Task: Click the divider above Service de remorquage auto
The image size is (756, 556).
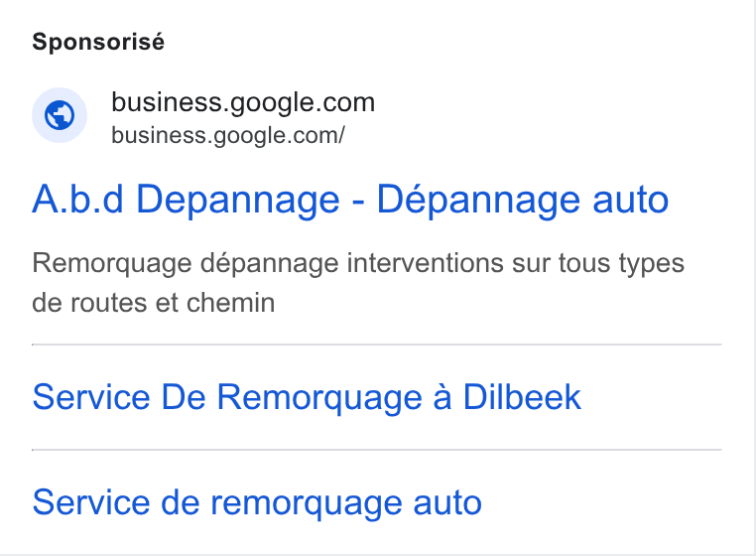Action: [x=377, y=450]
